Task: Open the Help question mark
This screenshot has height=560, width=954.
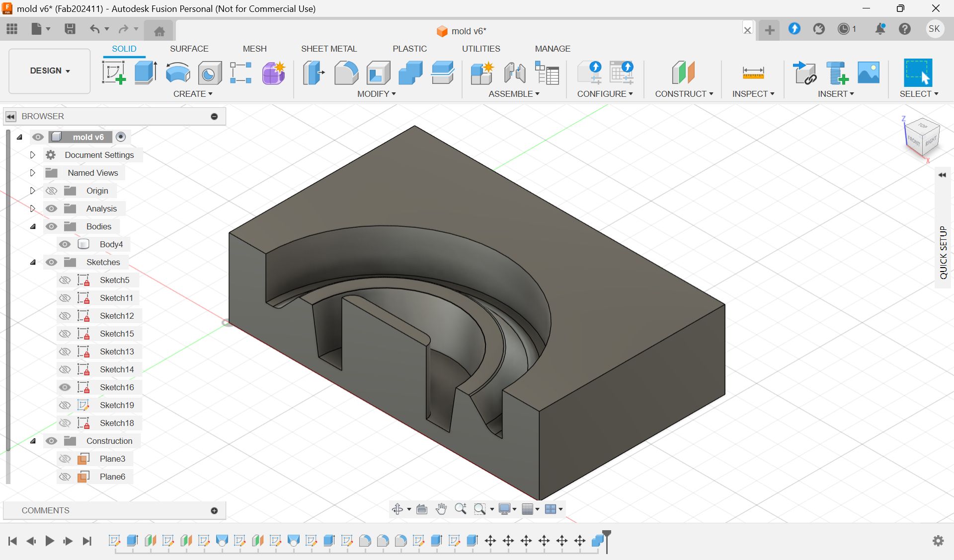Action: pyautogui.click(x=905, y=29)
